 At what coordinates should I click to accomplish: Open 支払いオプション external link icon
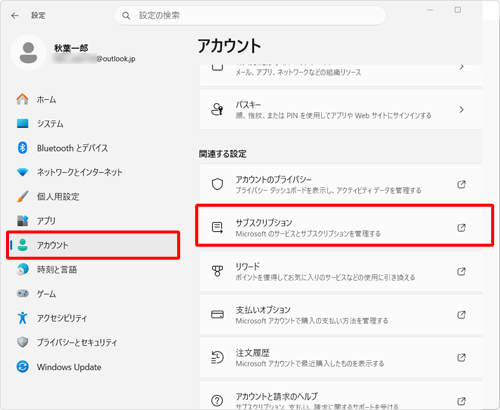pos(461,315)
